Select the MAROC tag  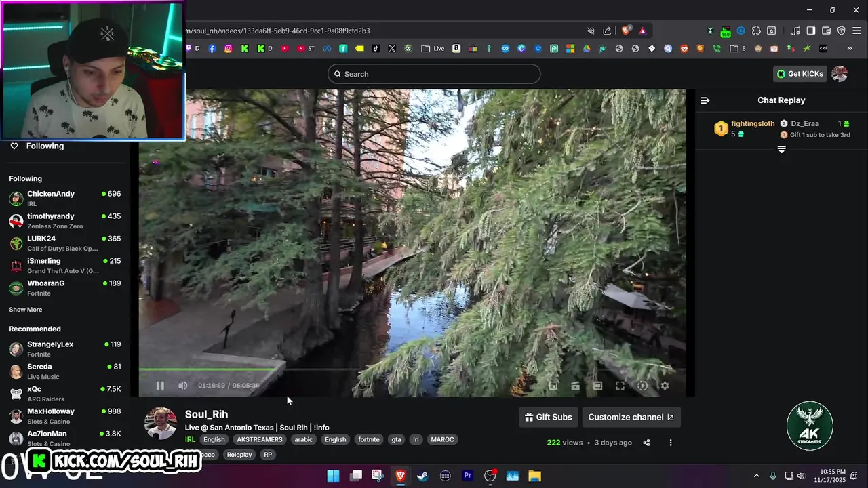[x=442, y=439]
